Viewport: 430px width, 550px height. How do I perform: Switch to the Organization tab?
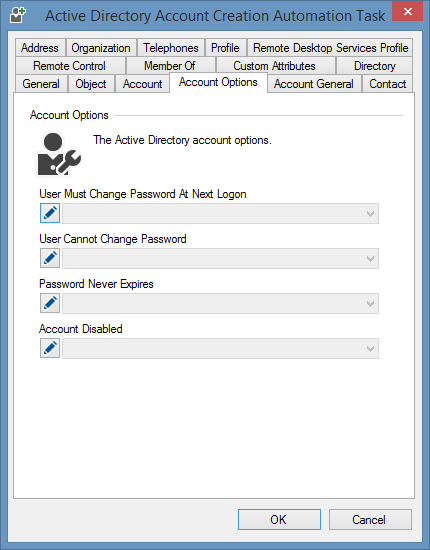(101, 48)
